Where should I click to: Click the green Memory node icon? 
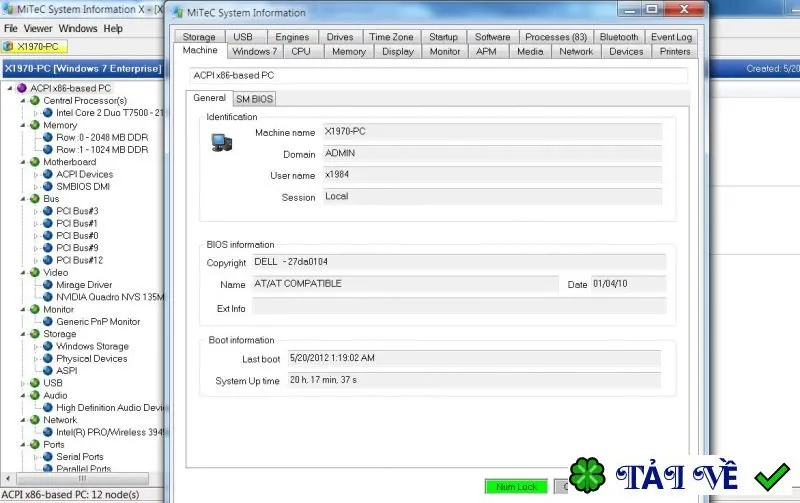tap(35, 125)
